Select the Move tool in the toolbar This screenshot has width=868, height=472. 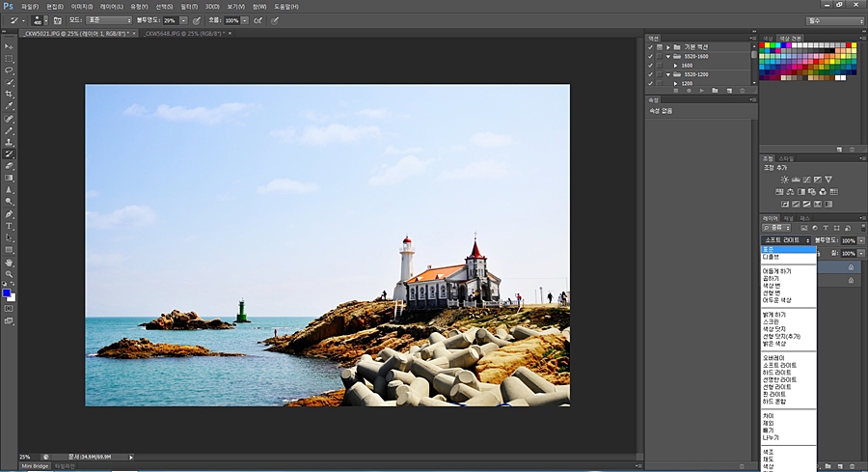click(10, 45)
